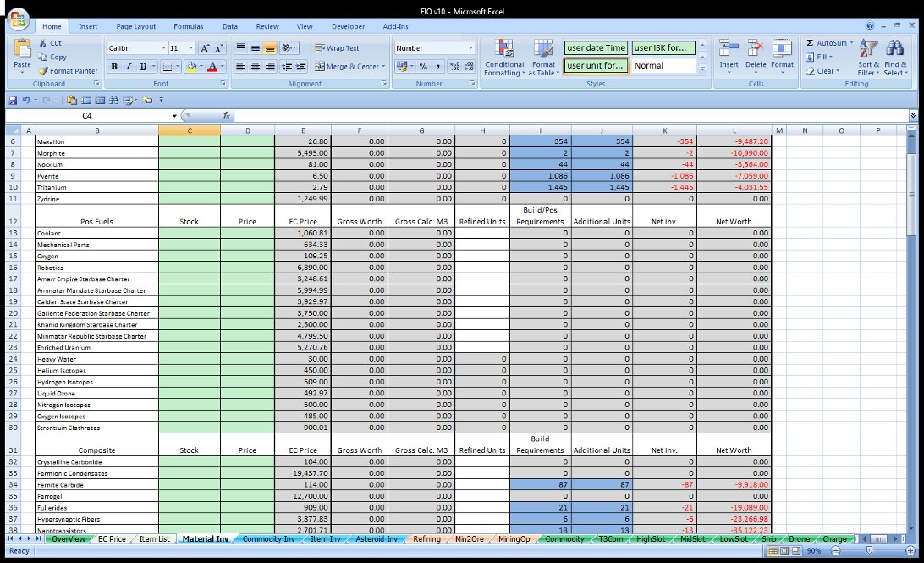The height and width of the screenshot is (563, 924).
Task: Increase font size with Grow Font
Action: (x=205, y=48)
